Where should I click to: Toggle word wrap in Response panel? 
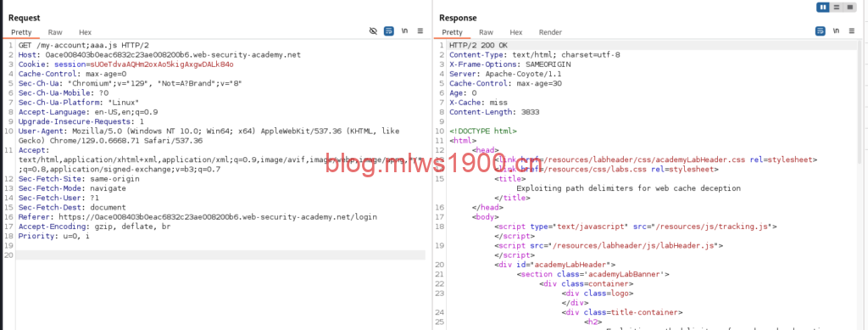pyautogui.click(x=820, y=31)
